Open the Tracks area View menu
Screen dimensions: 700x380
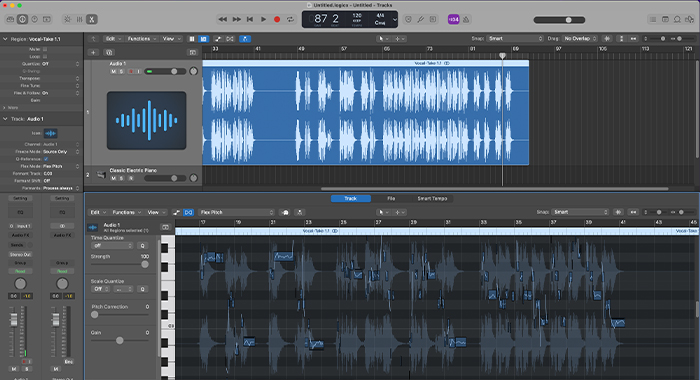171,39
